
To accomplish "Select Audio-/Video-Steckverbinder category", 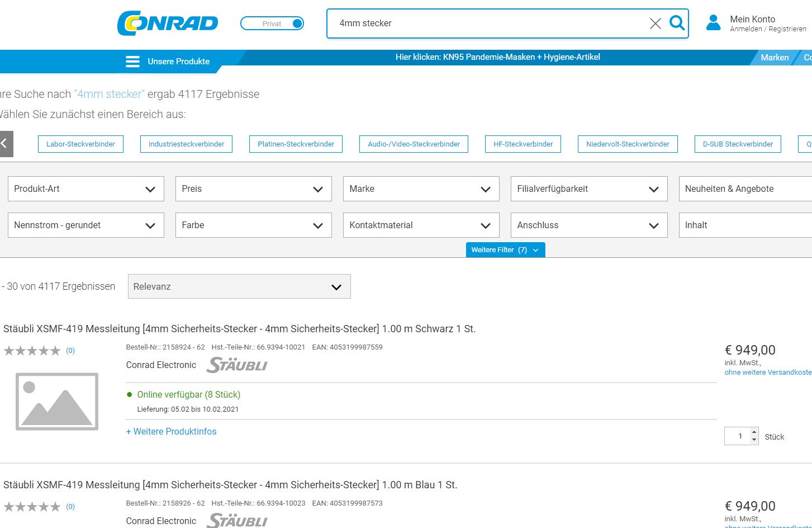I will 414,144.
